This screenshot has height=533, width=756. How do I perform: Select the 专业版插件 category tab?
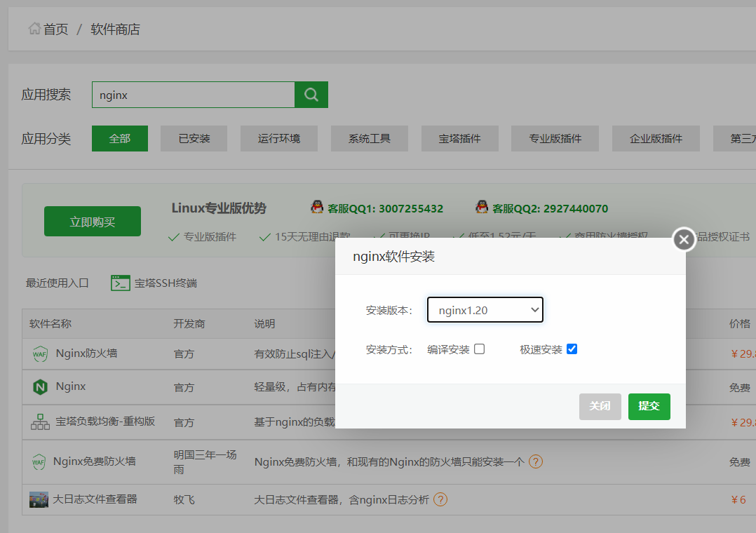coord(555,138)
